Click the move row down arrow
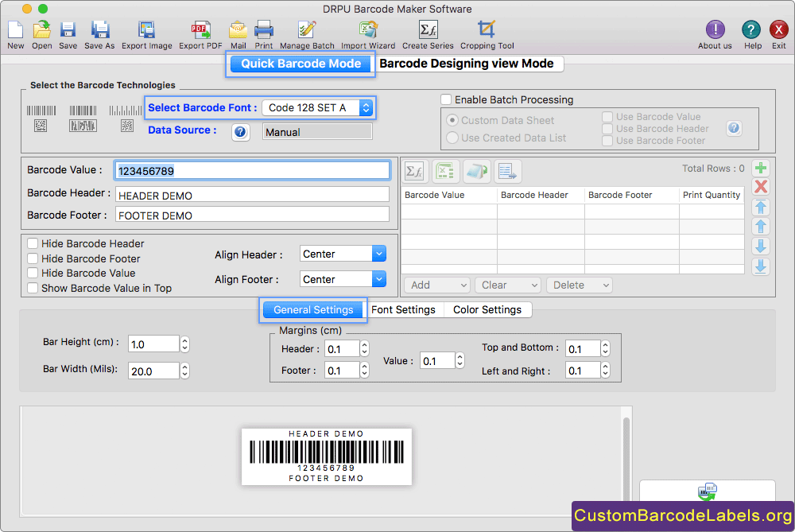Viewport: 795px width, 532px height. (x=761, y=246)
